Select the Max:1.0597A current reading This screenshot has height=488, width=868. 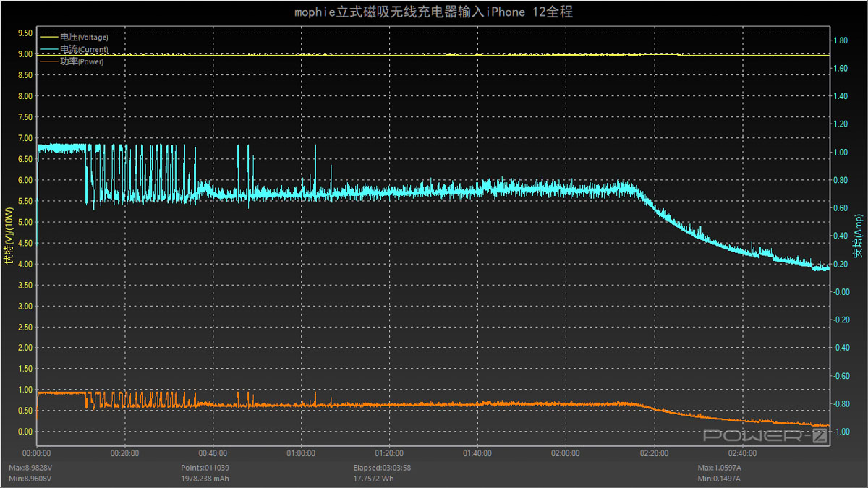(720, 468)
